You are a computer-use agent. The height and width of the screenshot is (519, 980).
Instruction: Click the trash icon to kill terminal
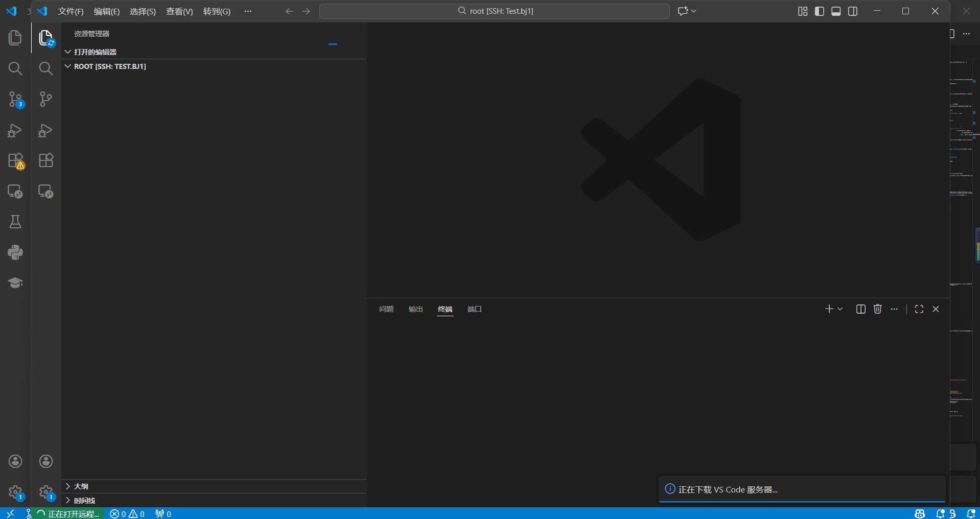point(877,309)
